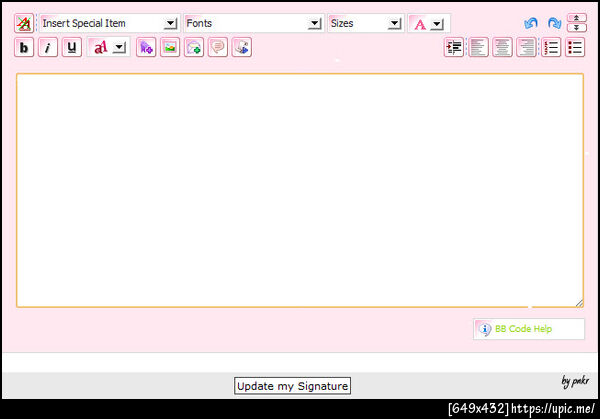Center align the text
The image size is (600, 419).
[502, 47]
